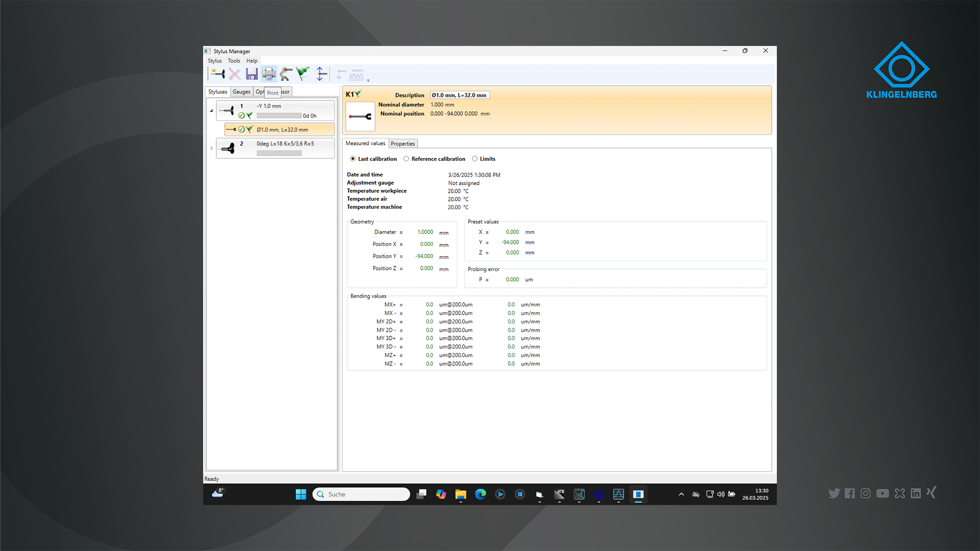The width and height of the screenshot is (980, 551).
Task: Switch to the Measured values tab
Action: (x=365, y=143)
